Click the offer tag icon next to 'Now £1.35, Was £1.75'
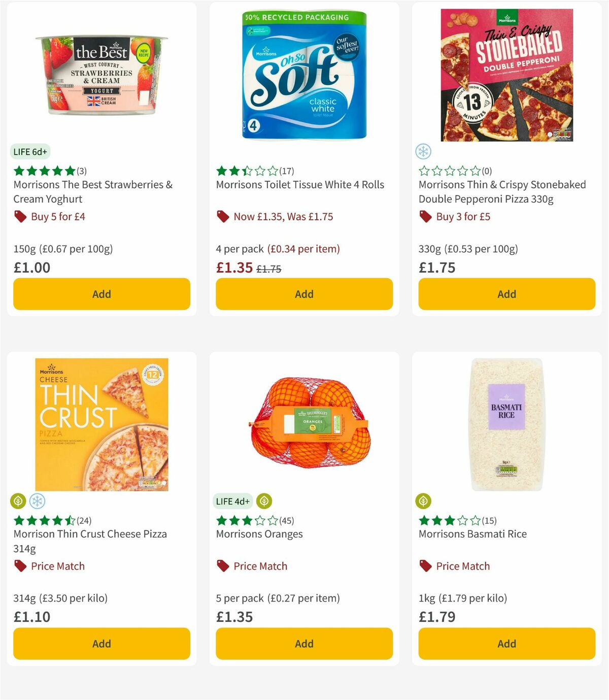Viewport: 609px width, 700px height. tap(223, 216)
